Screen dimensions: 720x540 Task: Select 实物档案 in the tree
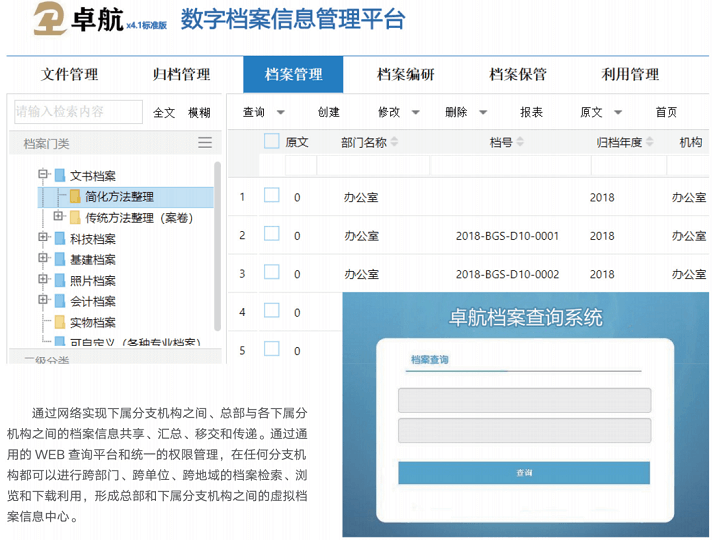pos(93,322)
